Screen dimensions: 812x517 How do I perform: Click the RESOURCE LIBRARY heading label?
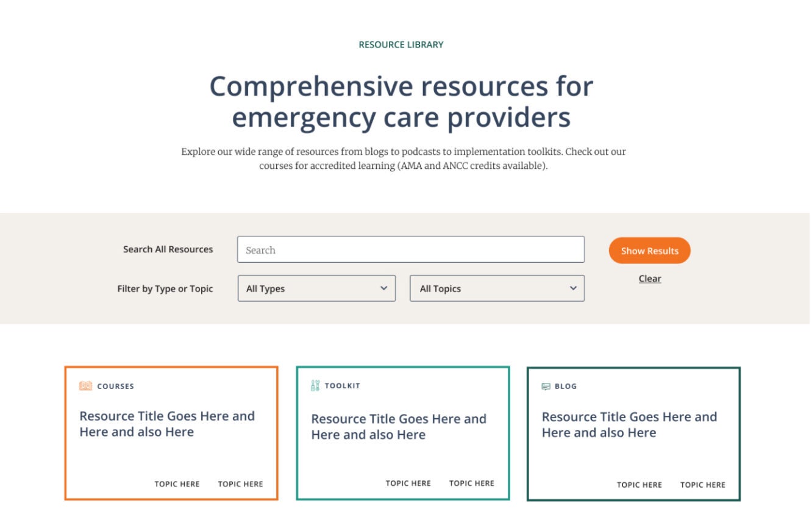(x=402, y=44)
